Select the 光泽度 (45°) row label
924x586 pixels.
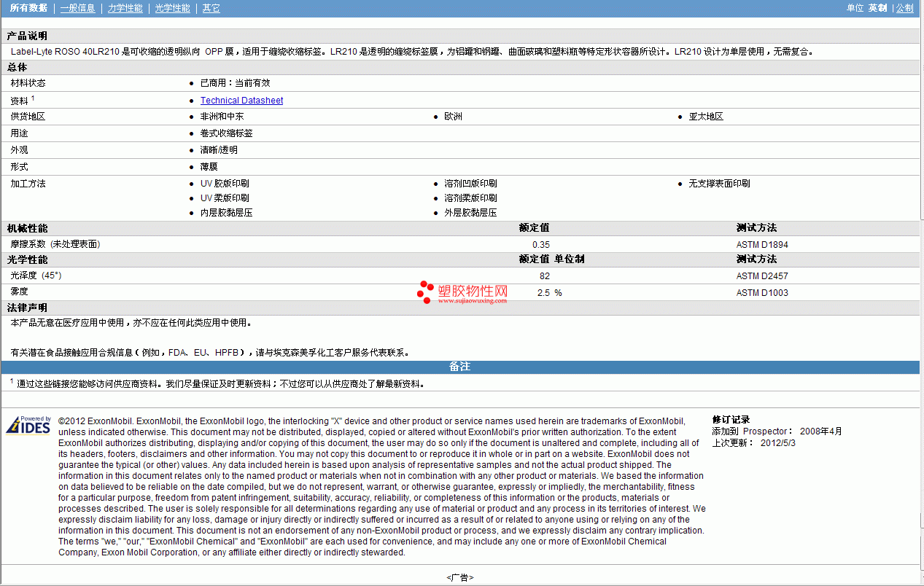(36, 276)
